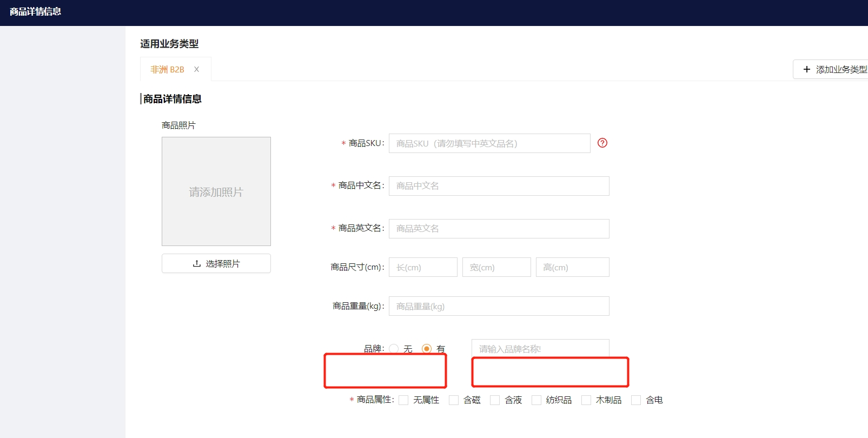Screen dimensions: 868x438
Task: Click the 商品英文名 text field
Action: tap(499, 229)
